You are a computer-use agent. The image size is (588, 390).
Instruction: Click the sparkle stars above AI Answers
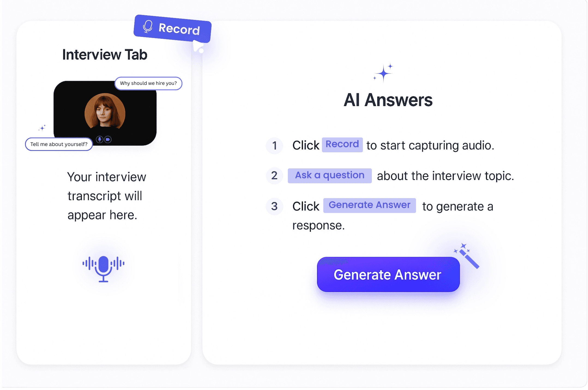(384, 73)
